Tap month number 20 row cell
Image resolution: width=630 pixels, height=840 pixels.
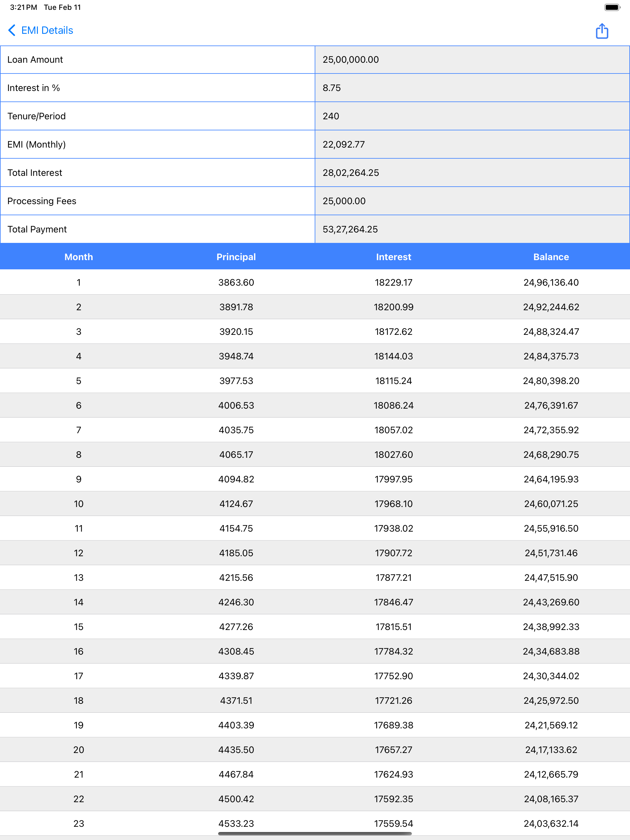pos(79,750)
